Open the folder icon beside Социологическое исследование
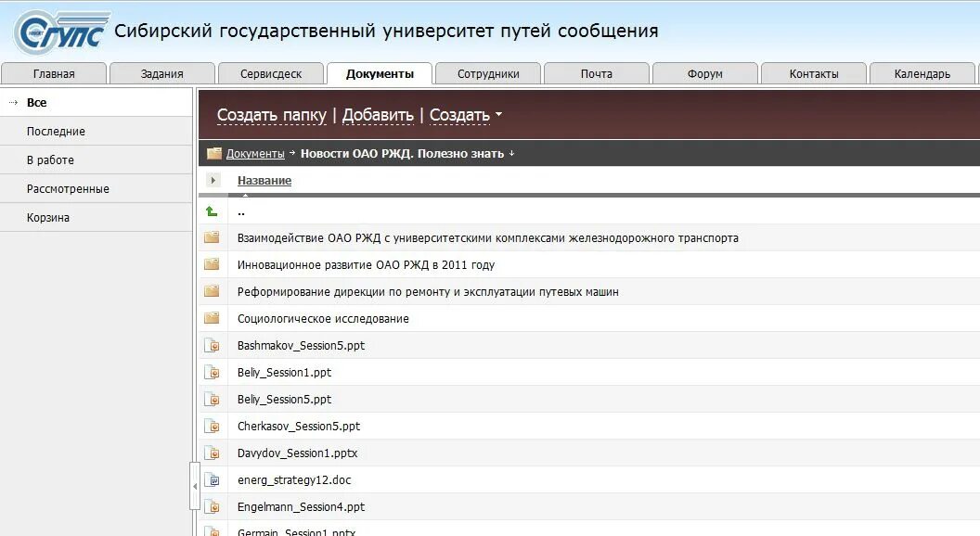Image resolution: width=980 pixels, height=536 pixels. click(x=213, y=318)
